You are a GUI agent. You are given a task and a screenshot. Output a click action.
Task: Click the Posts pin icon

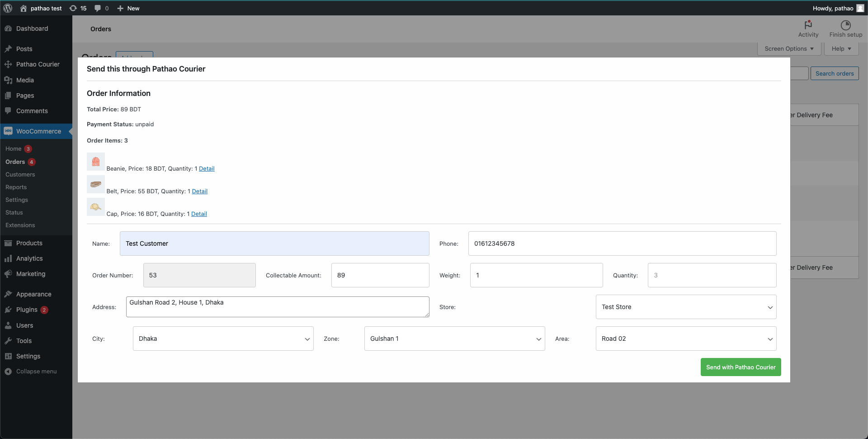click(8, 49)
